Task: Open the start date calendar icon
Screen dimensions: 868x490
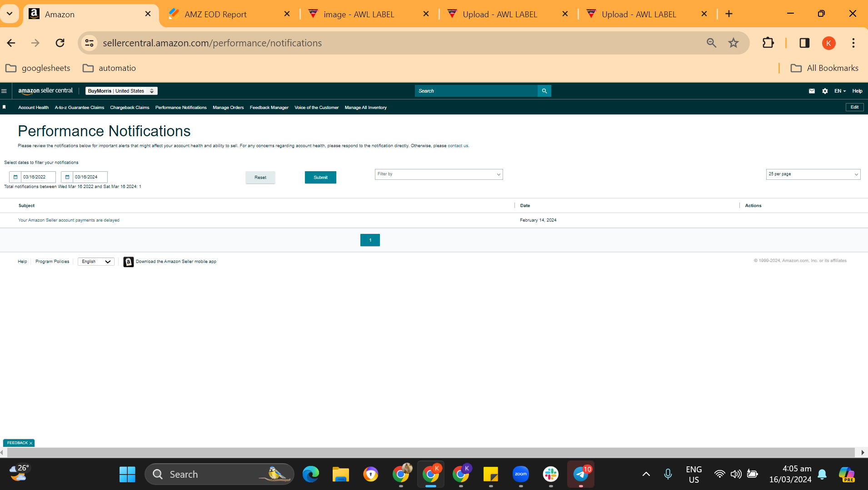Action: [x=15, y=177]
